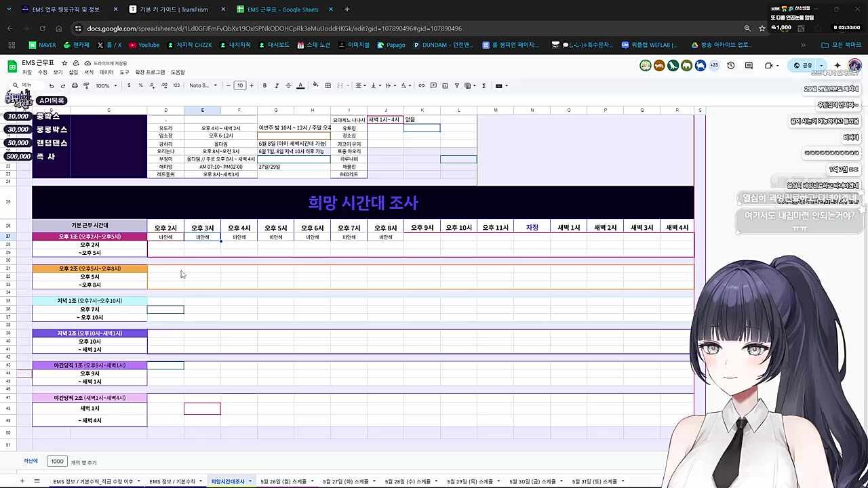868x488 pixels.
Task: Click the font size field showing 10
Action: tap(240, 86)
